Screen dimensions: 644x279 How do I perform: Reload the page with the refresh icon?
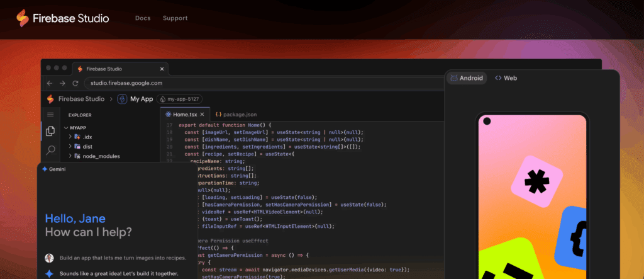pos(75,83)
